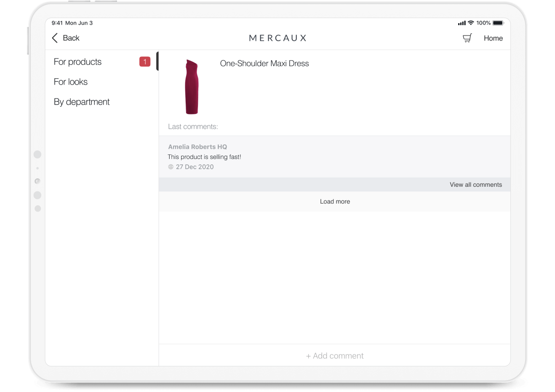555x392 pixels.
Task: Tap the cellular signal bars icon
Action: 462,23
